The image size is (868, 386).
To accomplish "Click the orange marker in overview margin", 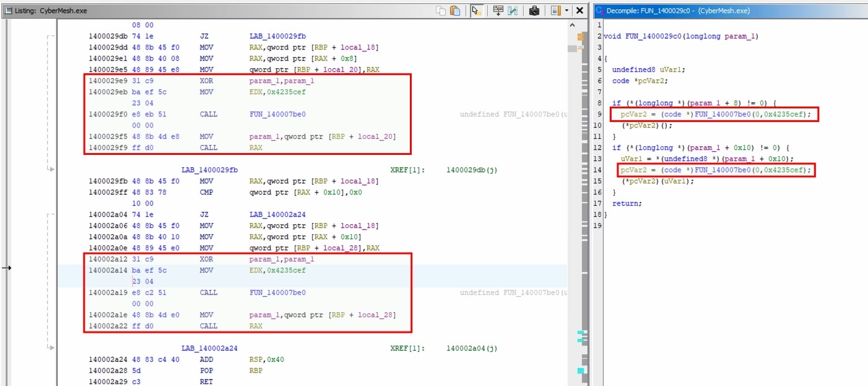I will point(580,38).
